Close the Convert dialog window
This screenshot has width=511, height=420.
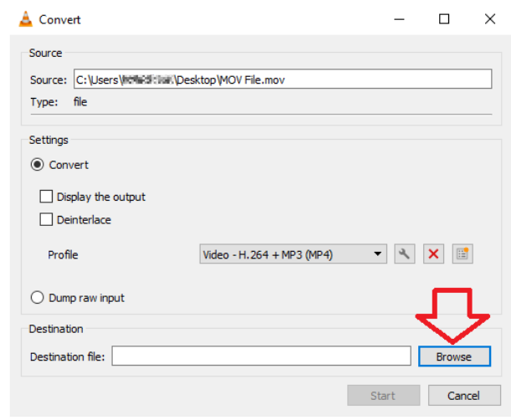tap(489, 19)
